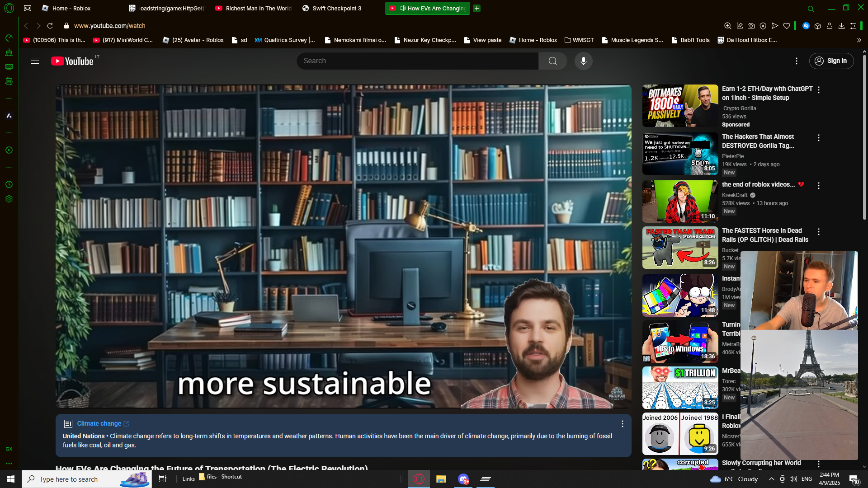The width and height of the screenshot is (868, 488).
Task: Open weather 6°C Cloudy widget
Action: 734,479
